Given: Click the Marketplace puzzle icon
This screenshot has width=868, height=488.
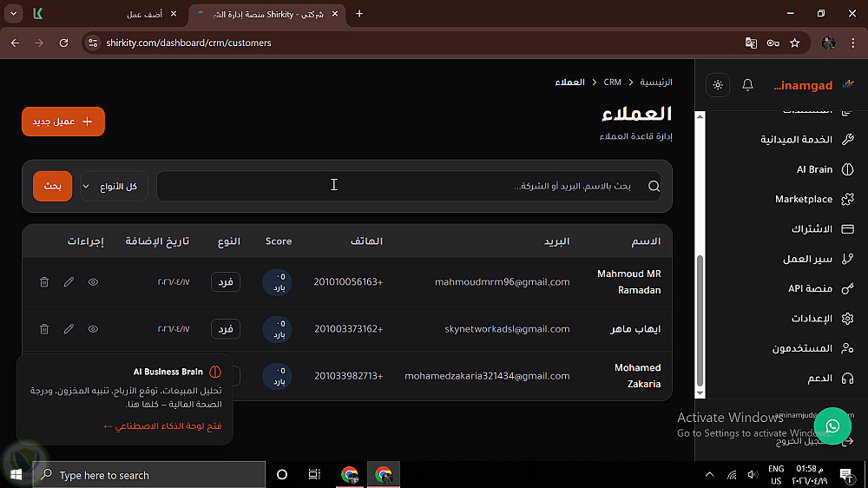Looking at the screenshot, I should [847, 200].
